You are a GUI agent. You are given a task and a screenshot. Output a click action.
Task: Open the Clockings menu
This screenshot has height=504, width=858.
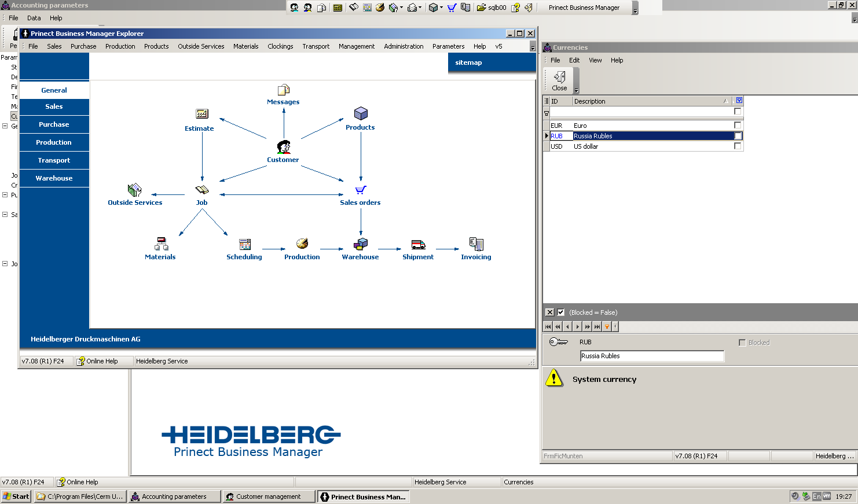click(x=280, y=46)
